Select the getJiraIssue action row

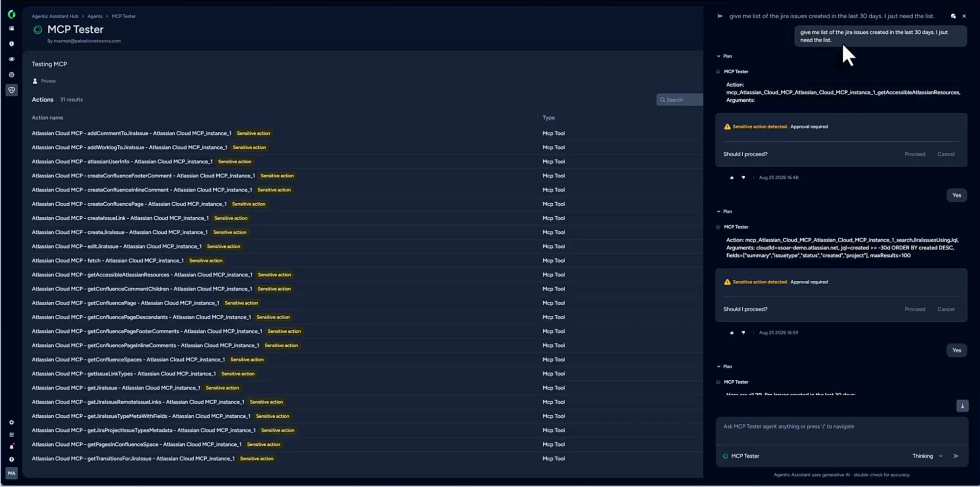[x=367, y=388]
